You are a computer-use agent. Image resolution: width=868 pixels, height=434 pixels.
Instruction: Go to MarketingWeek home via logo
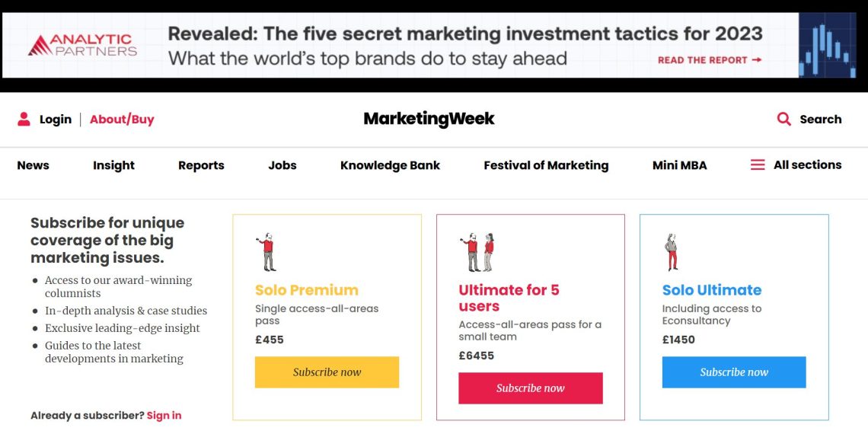(429, 119)
